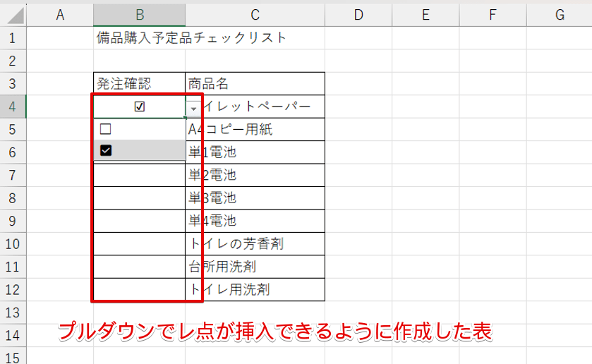Select column B header
The width and height of the screenshot is (592, 364).
coord(139,15)
